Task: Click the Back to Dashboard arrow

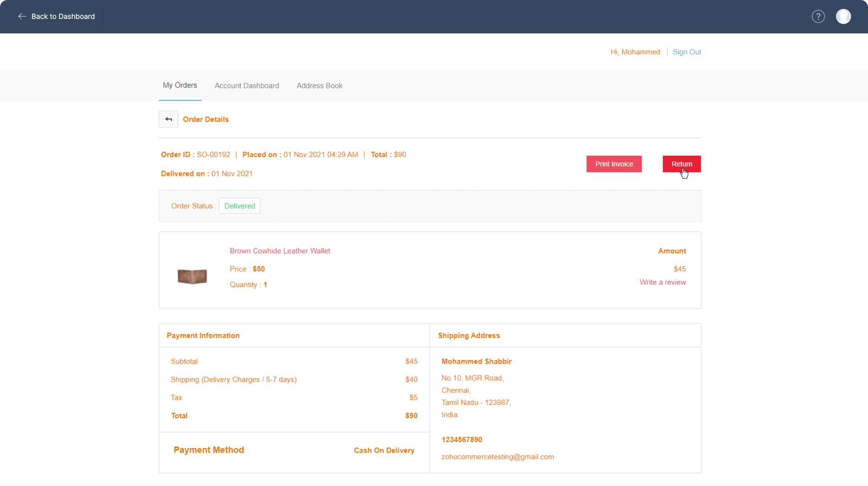Action: [x=22, y=16]
